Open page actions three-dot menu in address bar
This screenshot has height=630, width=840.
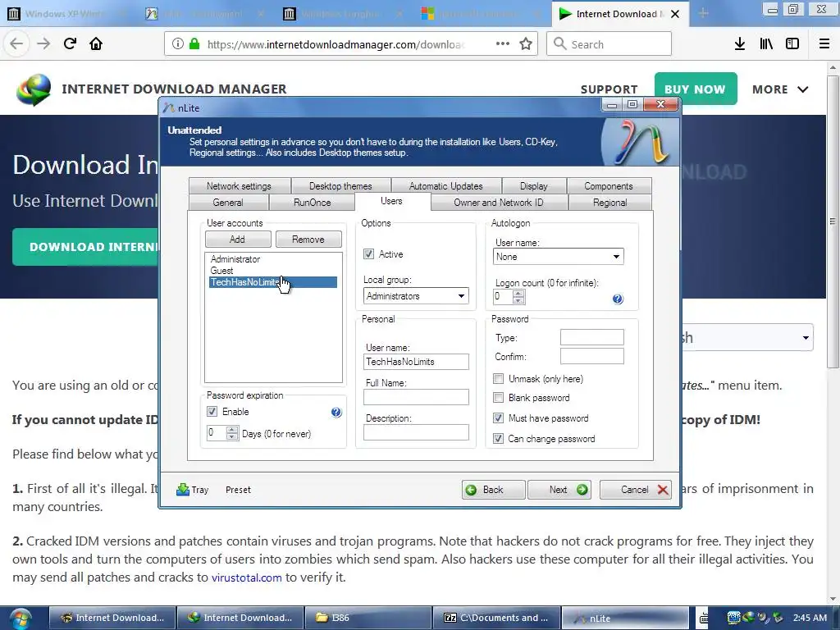pyautogui.click(x=503, y=44)
